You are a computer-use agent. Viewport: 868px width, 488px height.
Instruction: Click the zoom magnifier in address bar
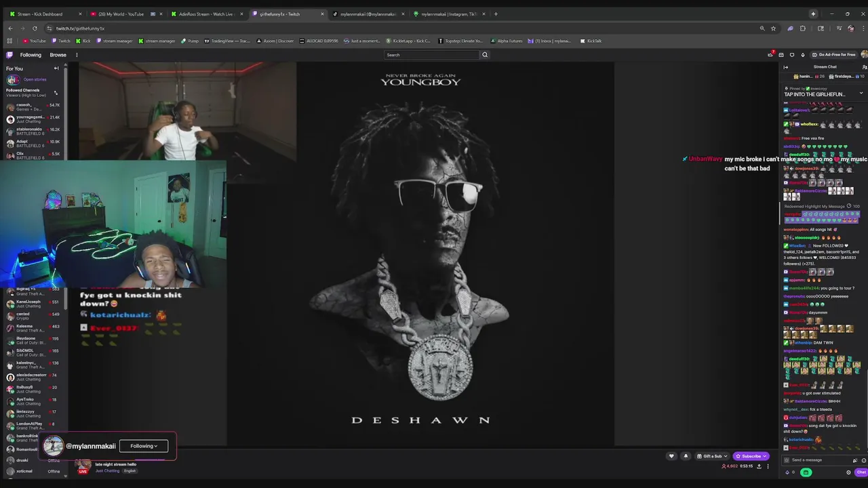point(762,28)
